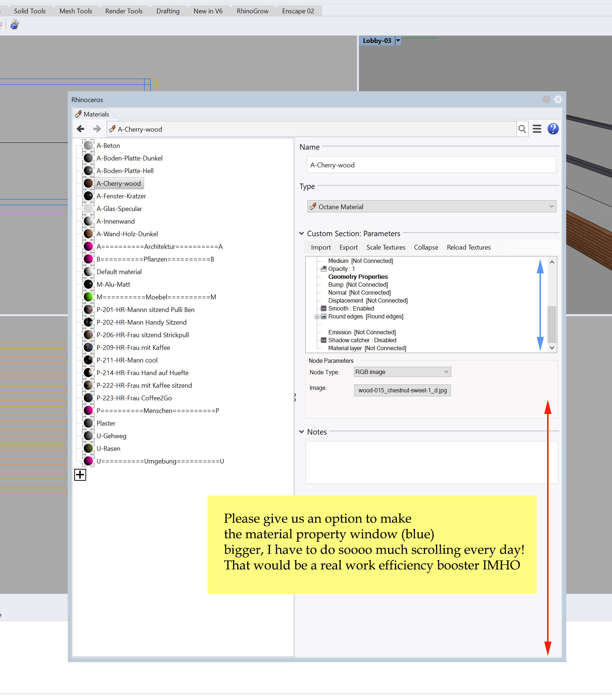Image resolution: width=612 pixels, height=700 pixels.
Task: Click the Reload Textures button
Action: [469, 247]
